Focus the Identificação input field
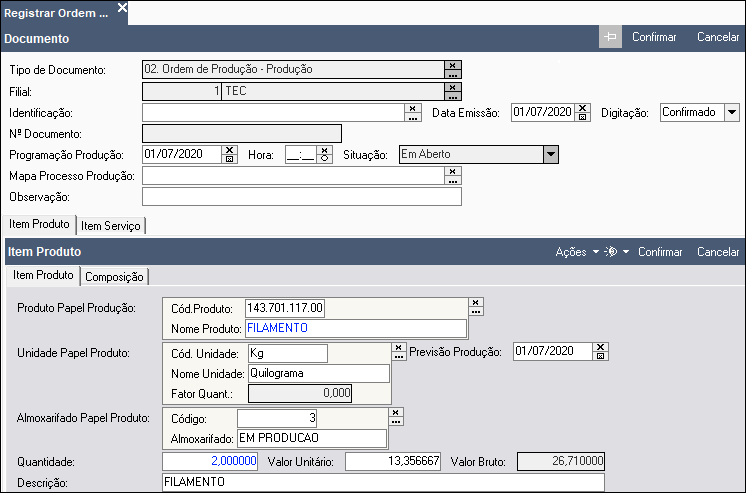 (273, 113)
